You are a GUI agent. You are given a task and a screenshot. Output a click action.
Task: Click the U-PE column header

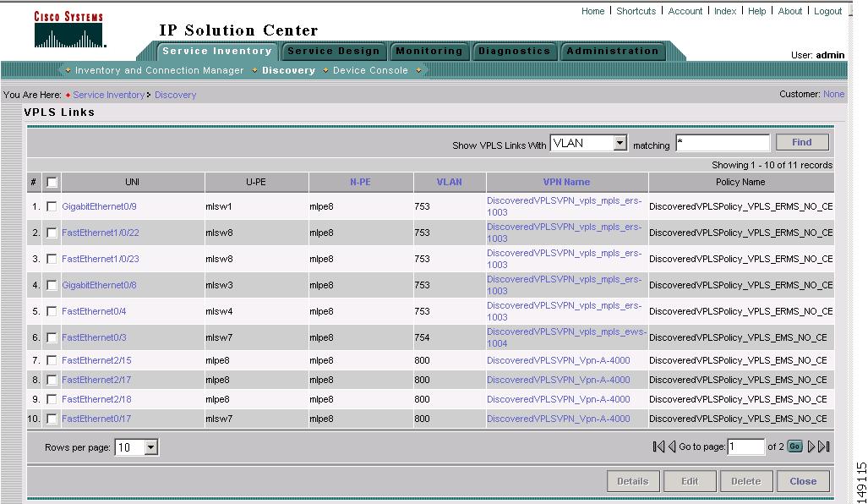pos(256,182)
